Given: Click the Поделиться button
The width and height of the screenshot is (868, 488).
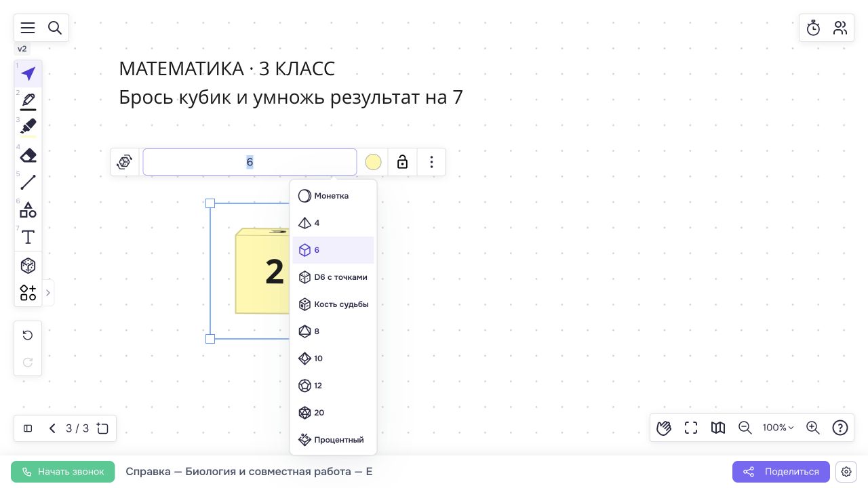Looking at the screenshot, I should [781, 472].
